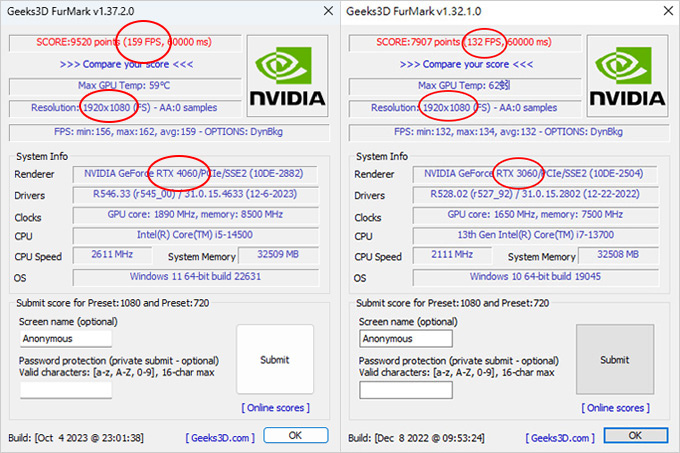Focus password field in v1.32.1.0 window
Screen dimensions: 680x453
pos(406,390)
